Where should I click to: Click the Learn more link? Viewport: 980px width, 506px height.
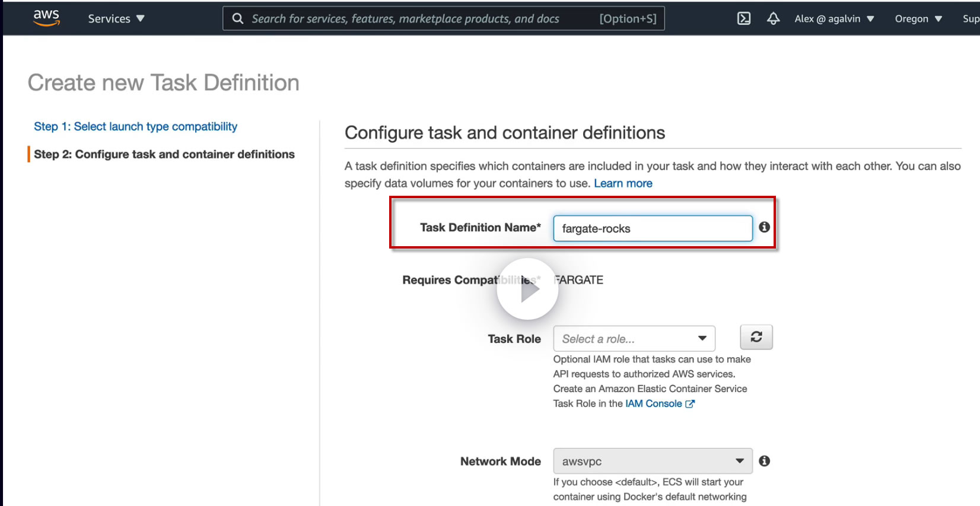(x=623, y=183)
